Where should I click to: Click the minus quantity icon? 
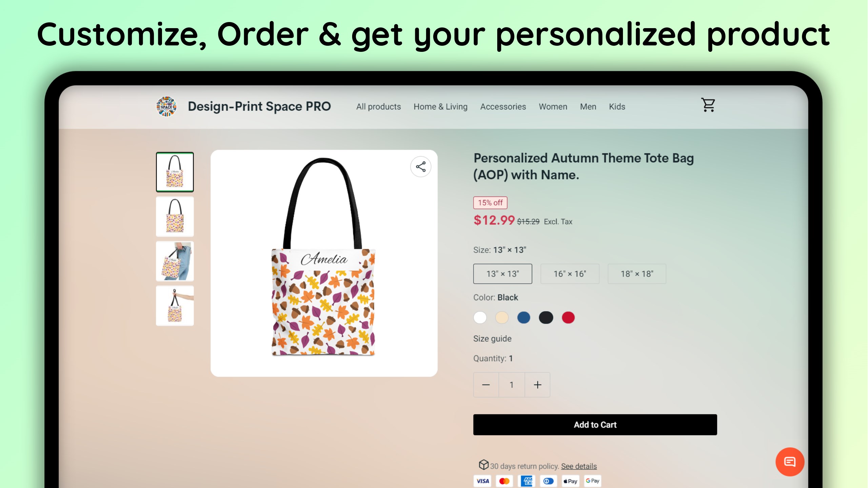point(486,385)
